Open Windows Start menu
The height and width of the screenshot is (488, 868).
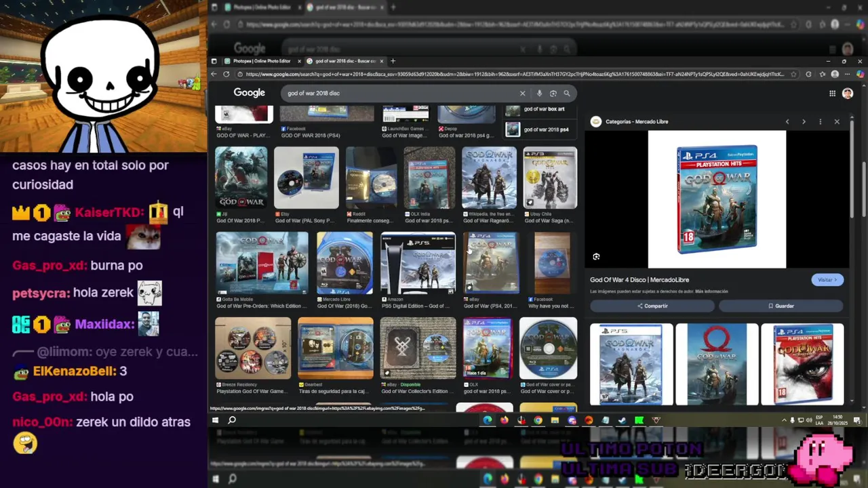[215, 420]
